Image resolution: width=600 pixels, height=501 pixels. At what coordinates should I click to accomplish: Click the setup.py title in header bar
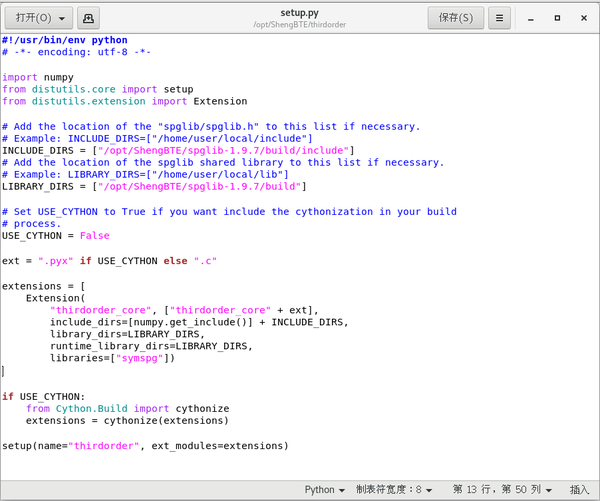[x=299, y=13]
